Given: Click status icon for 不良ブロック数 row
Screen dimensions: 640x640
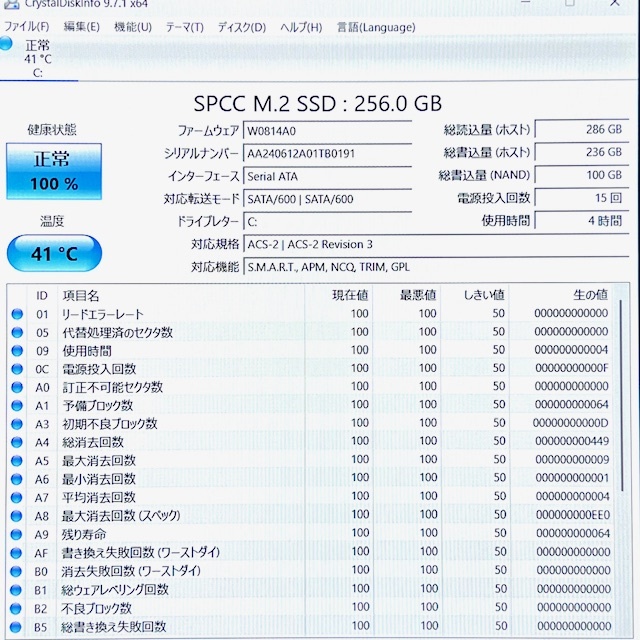Looking at the screenshot, I should tap(16, 608).
